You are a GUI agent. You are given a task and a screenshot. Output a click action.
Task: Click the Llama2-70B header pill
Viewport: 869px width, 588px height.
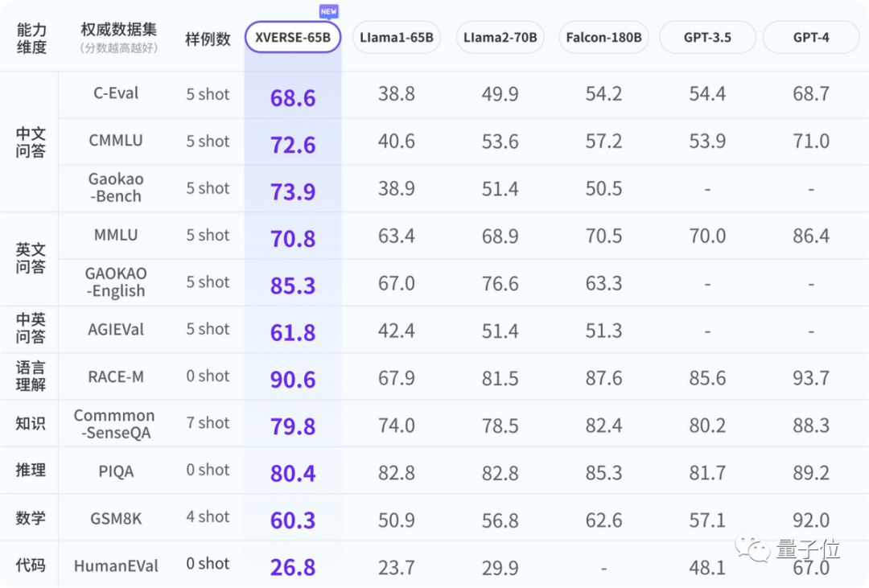point(500,37)
